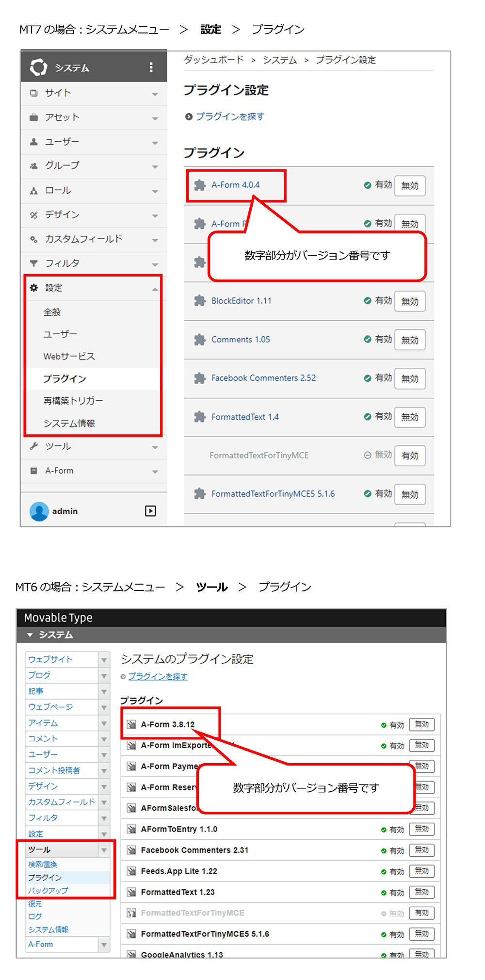Click the Movable Type logo icon in MT7 header
The image size is (485, 980).
(38, 67)
